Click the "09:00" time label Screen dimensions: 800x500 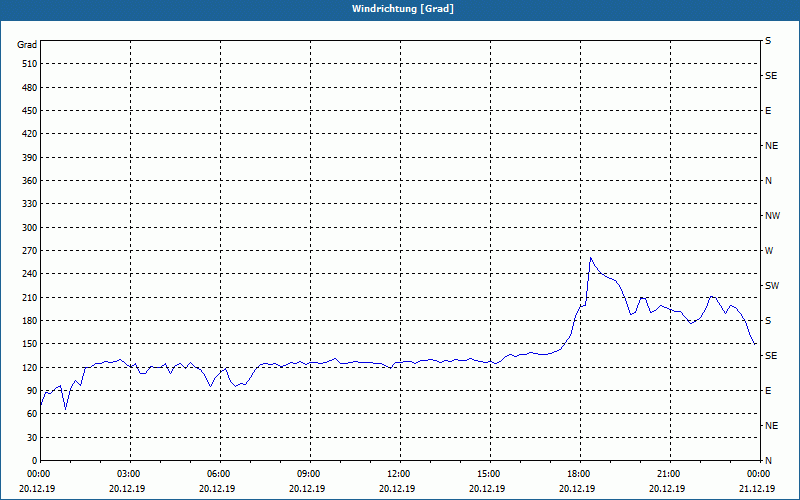311,473
